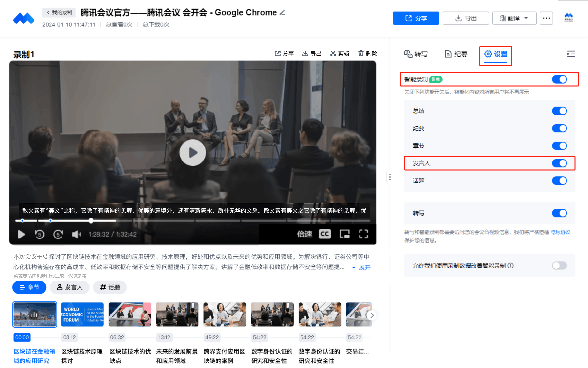Select the 设置 tab
Viewport: 588px width, 368px height.
(x=496, y=54)
